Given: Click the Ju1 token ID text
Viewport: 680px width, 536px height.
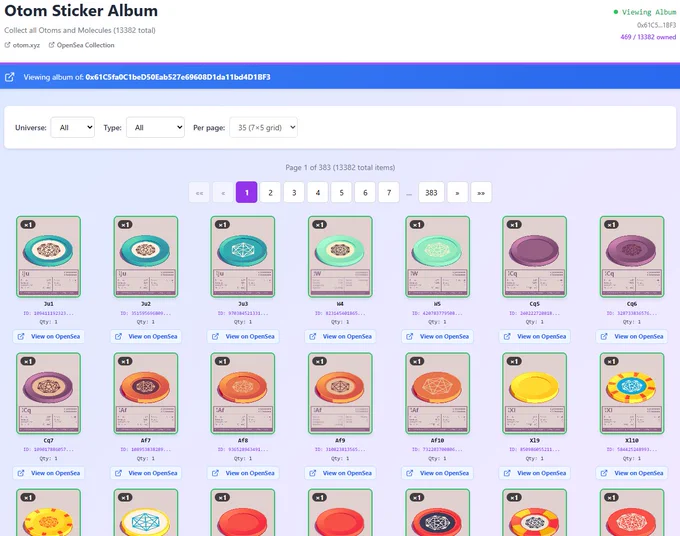Looking at the screenshot, I should click(49, 313).
